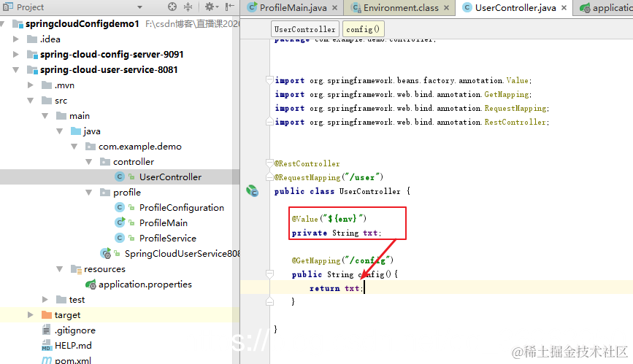Click the resources folder icon
The width and height of the screenshot is (633, 364).
(x=76, y=269)
